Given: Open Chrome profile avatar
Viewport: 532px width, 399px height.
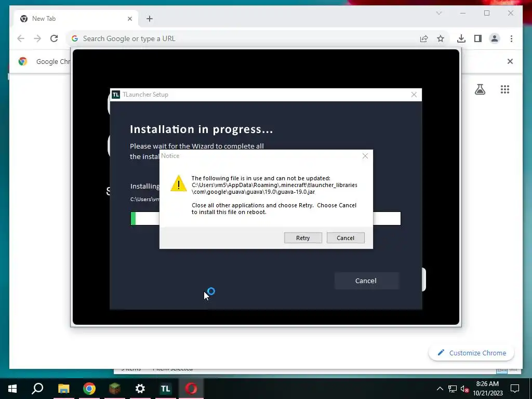Looking at the screenshot, I should (495, 38).
